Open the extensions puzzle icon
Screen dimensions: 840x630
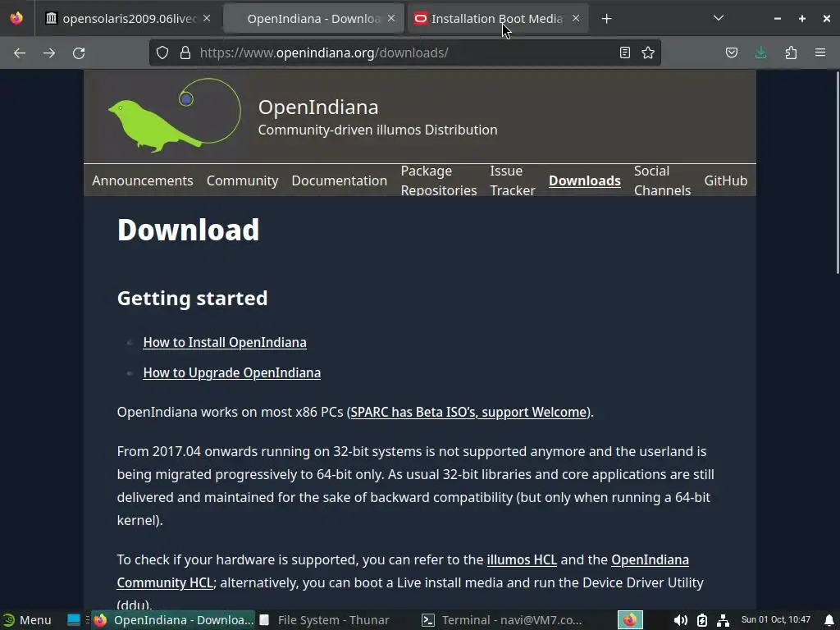(791, 52)
